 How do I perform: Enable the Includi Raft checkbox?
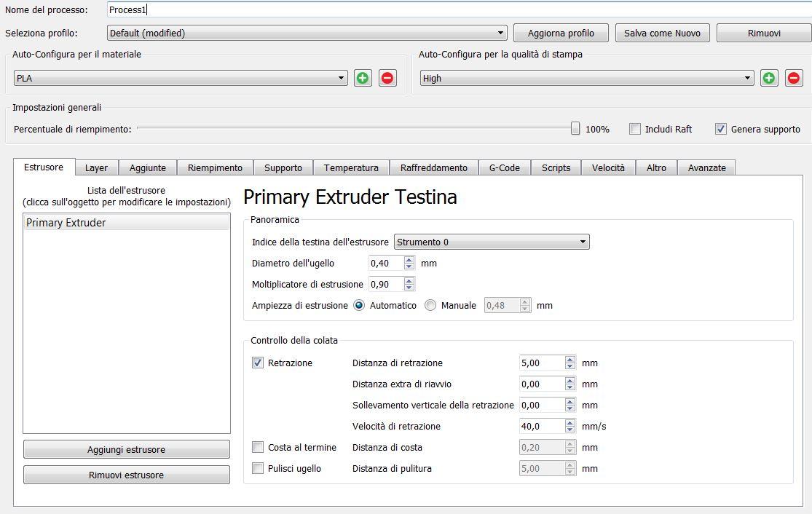point(635,129)
